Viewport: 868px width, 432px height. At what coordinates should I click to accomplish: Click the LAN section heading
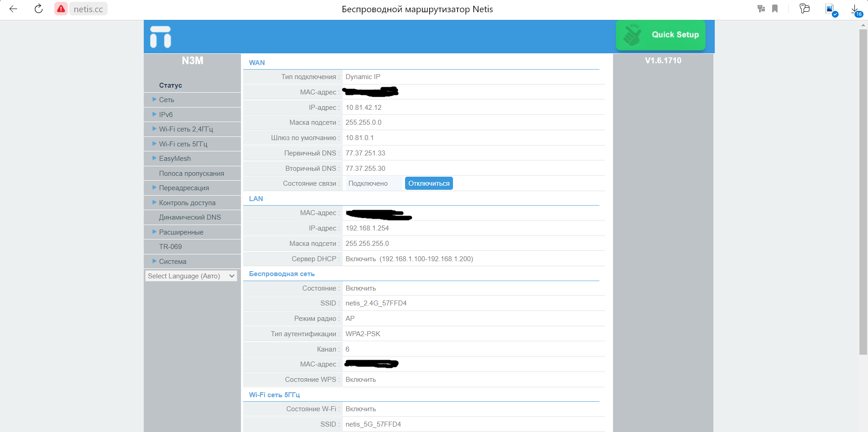pyautogui.click(x=256, y=199)
